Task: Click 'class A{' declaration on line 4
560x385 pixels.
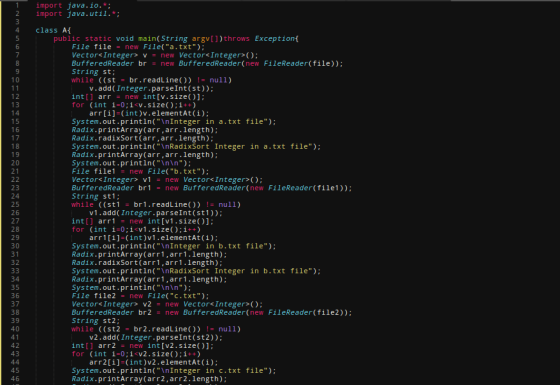Action: [x=53, y=30]
